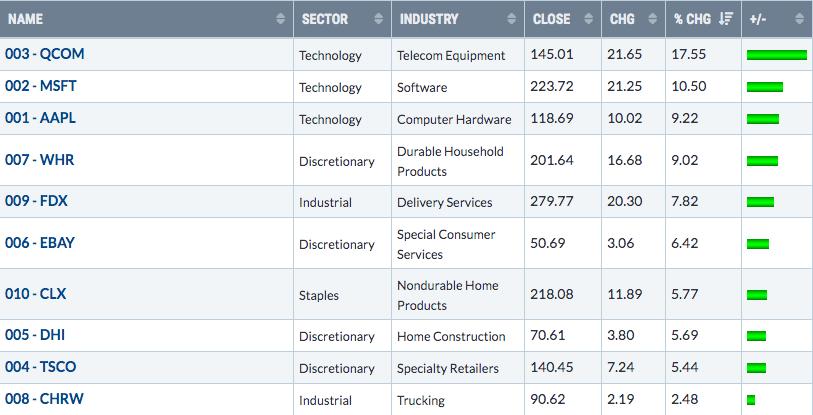Click the sort arrows in +/- header

click(798, 19)
